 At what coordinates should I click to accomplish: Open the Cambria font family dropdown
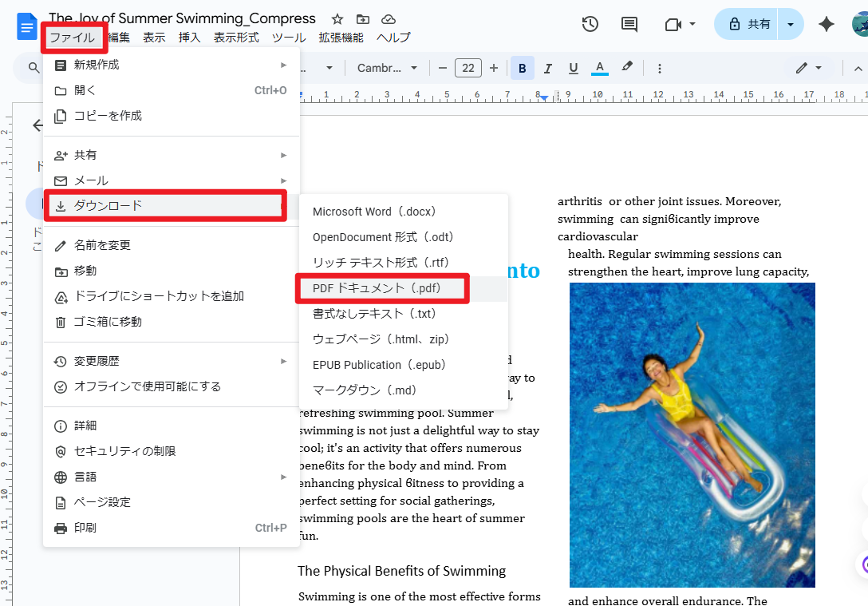tap(387, 68)
